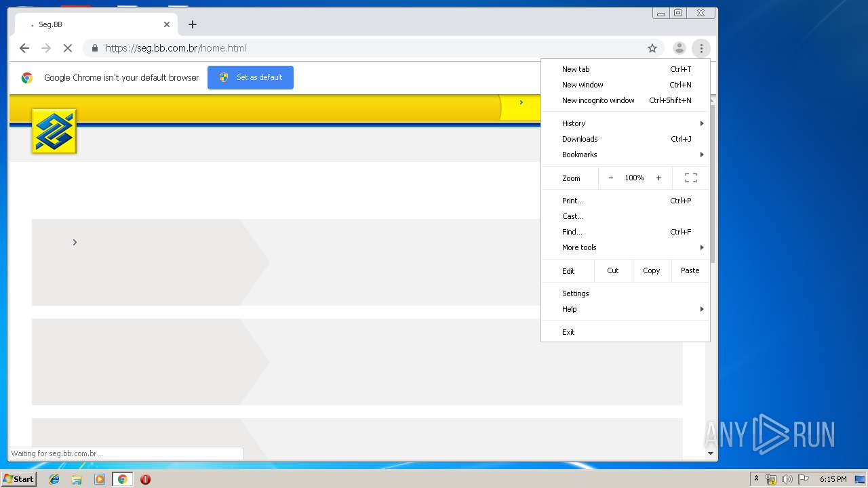Viewport: 868px width, 488px height.
Task: Click the fullscreen icon in Zoom row
Action: coord(691,178)
